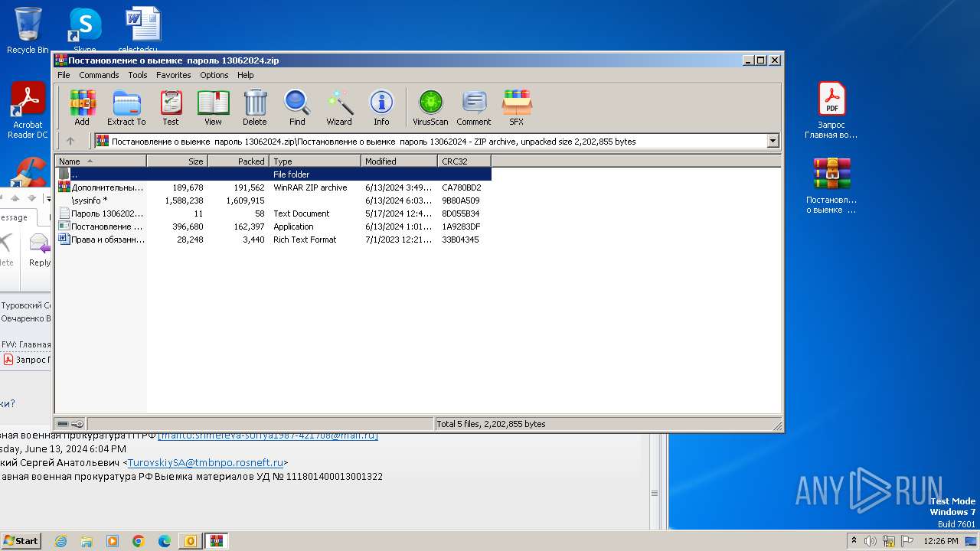Open the Options menu
This screenshot has height=551, width=980.
(x=214, y=75)
